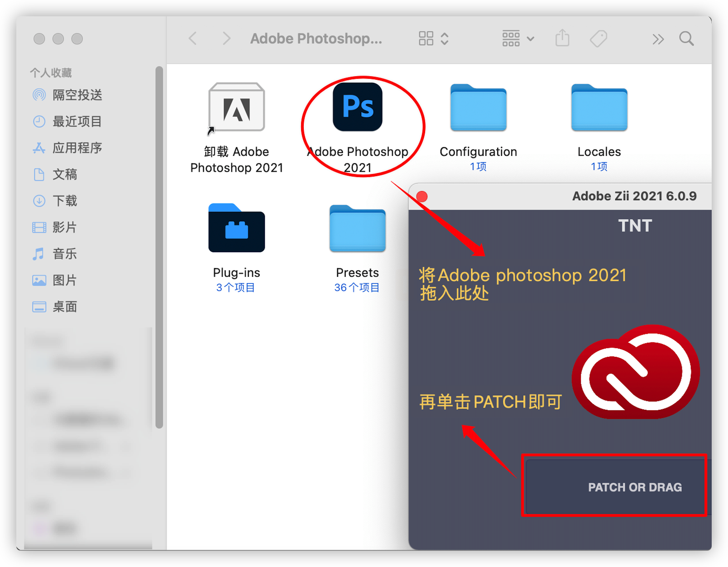This screenshot has height=567, width=728.
Task: Click the PATCH OR DRAG button
Action: coord(614,487)
